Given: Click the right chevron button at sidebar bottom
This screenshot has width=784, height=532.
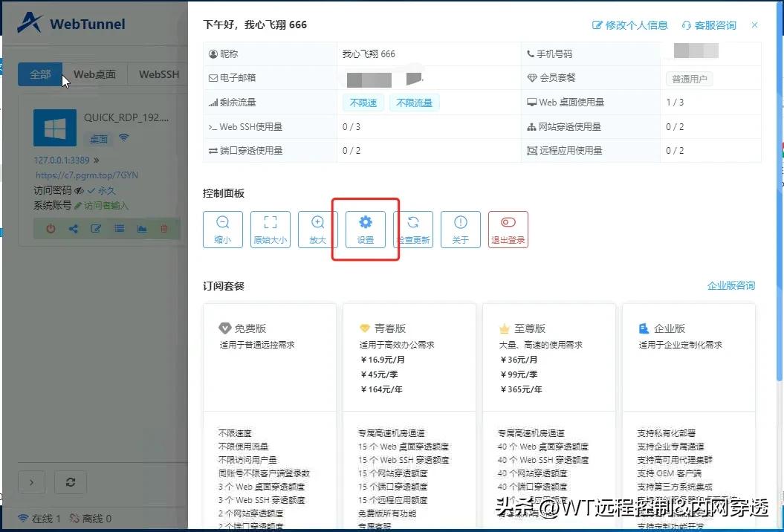Looking at the screenshot, I should (31, 482).
